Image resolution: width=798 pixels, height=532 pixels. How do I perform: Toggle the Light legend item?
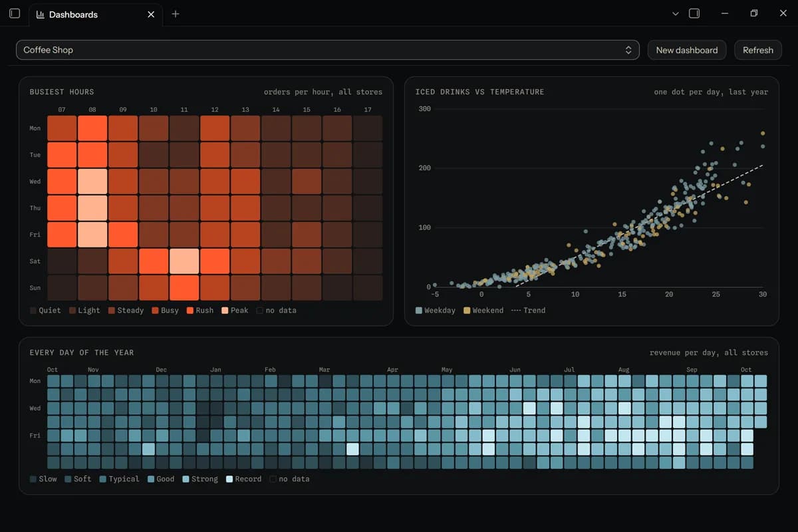pos(84,311)
